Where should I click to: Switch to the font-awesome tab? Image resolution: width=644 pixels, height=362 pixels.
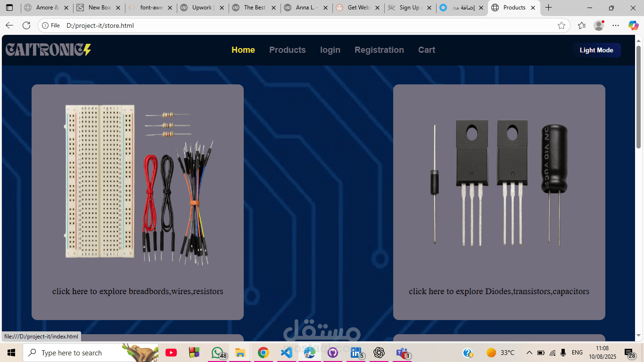click(150, 8)
